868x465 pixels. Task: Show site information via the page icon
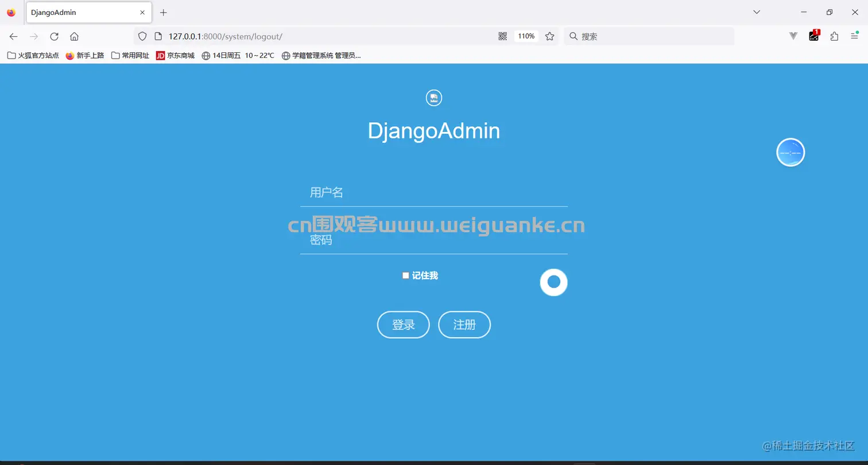click(x=158, y=36)
